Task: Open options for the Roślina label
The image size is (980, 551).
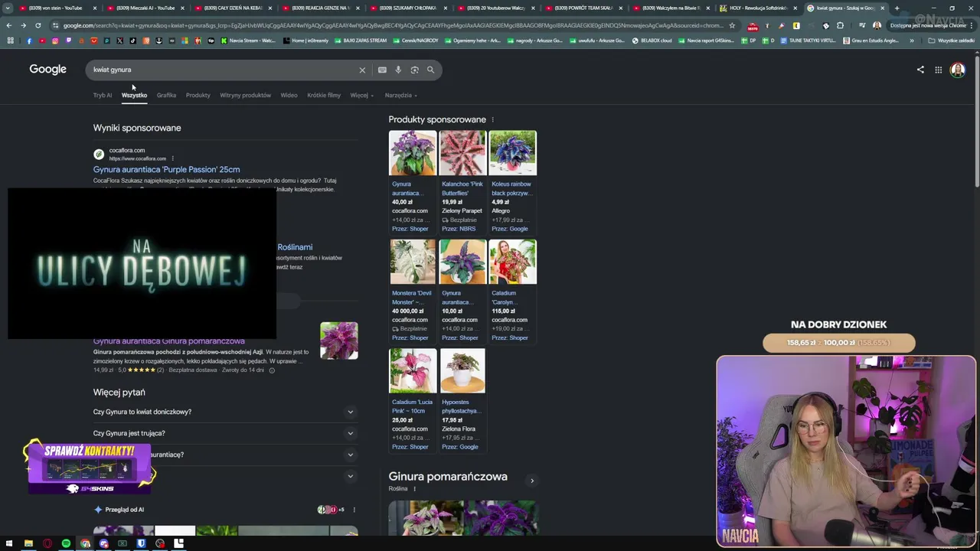Action: coord(414,489)
